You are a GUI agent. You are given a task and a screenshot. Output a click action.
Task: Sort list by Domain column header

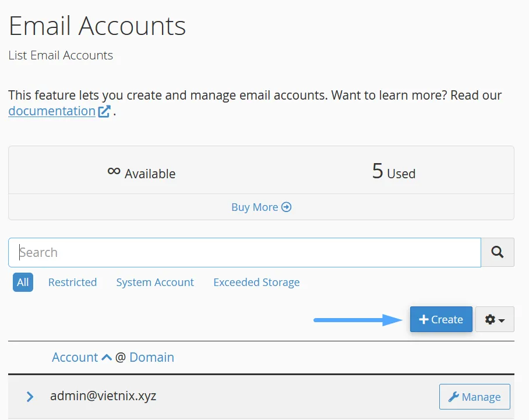[x=151, y=357]
